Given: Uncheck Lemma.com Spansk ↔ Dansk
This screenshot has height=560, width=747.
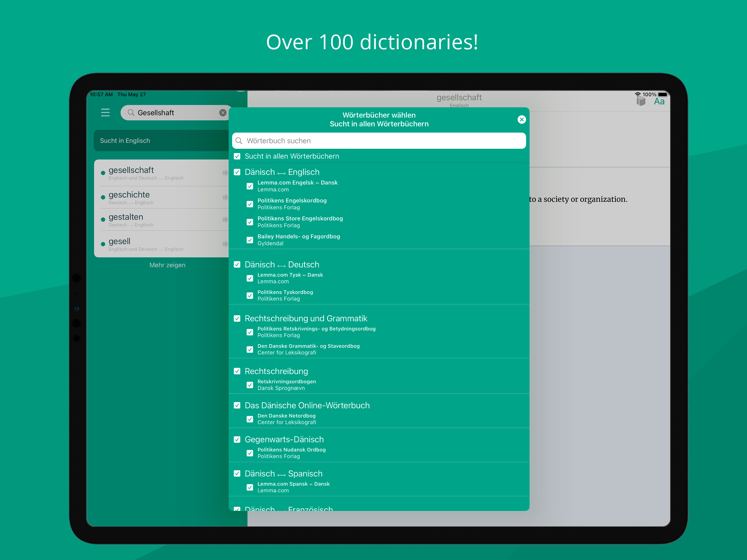Looking at the screenshot, I should coord(250,487).
